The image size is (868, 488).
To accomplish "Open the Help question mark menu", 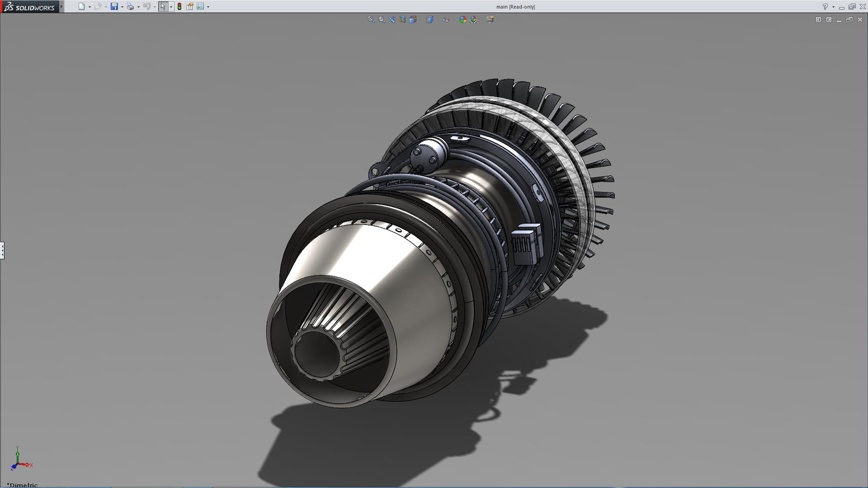I will click(x=825, y=6).
